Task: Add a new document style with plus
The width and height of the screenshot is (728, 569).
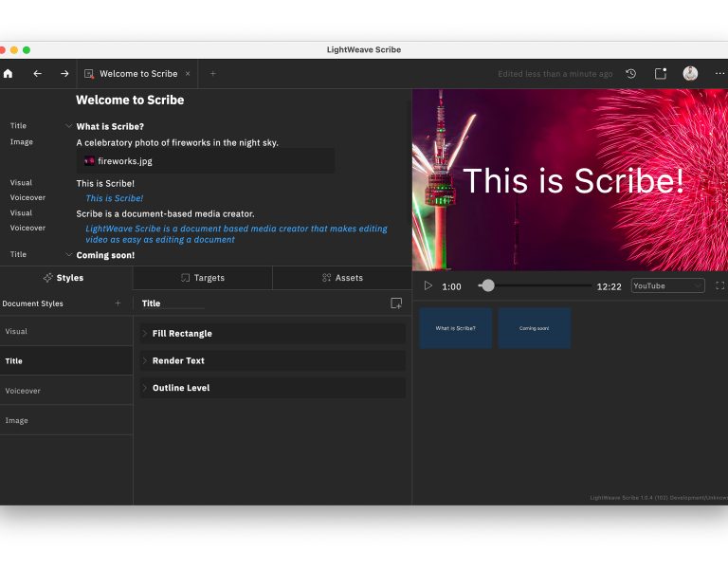Action: tap(118, 303)
